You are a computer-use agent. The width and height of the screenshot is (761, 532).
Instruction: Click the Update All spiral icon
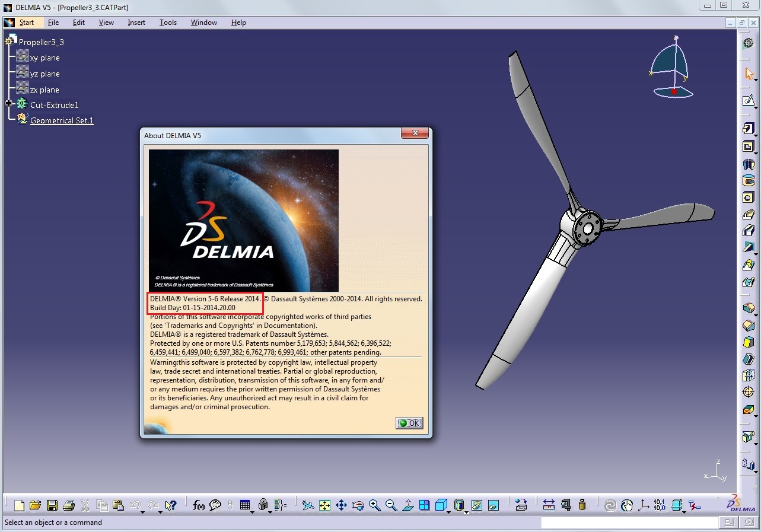(x=610, y=505)
